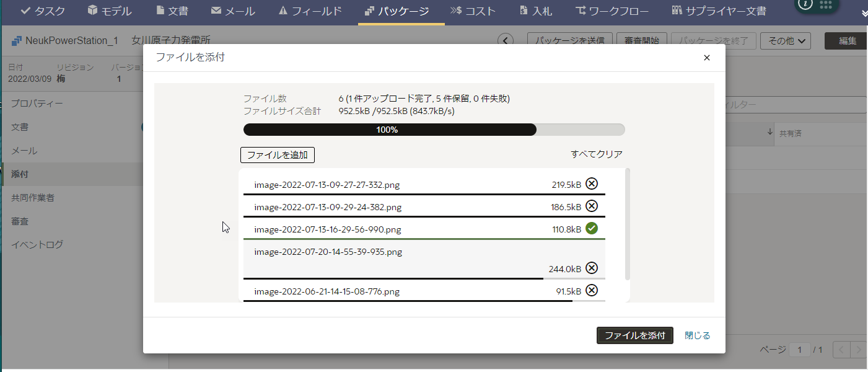Expand the double chevron at top right
The width and height of the screenshot is (868, 372).
point(864,12)
